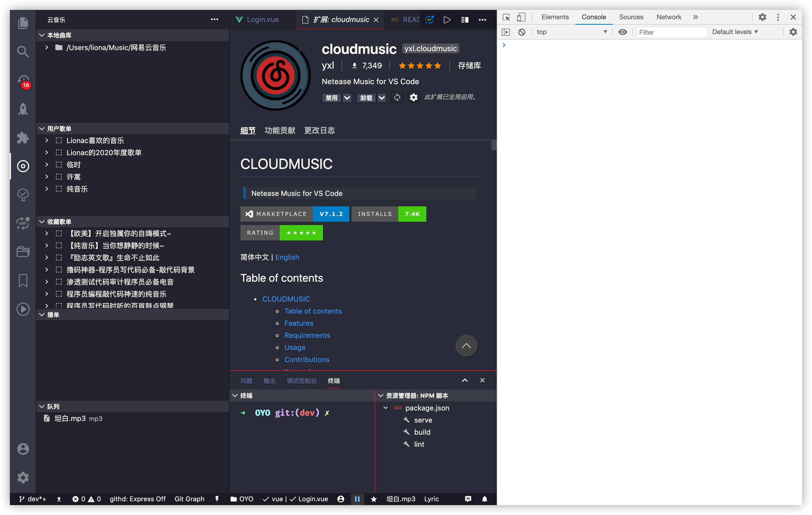Expand the 纯音乐 playlist
This screenshot has width=812, height=515.
pyautogui.click(x=46, y=189)
